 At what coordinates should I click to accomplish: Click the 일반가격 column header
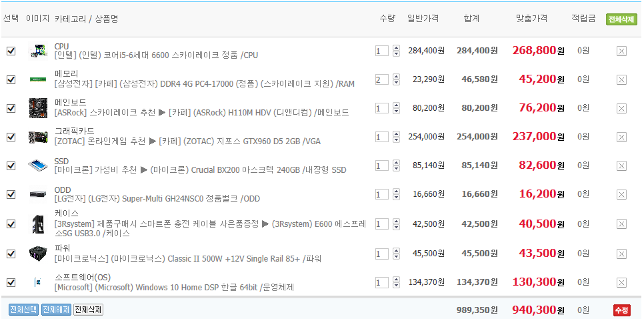coord(423,19)
